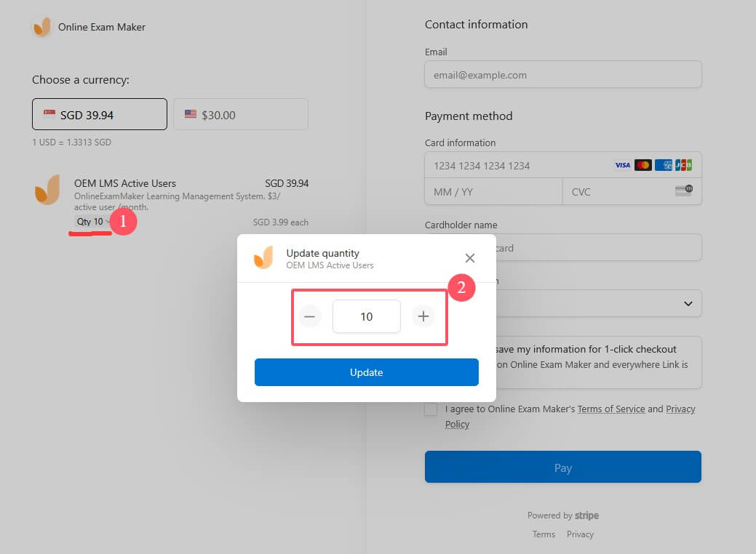Image resolution: width=756 pixels, height=554 pixels.
Task: Click the Visa card brand icon
Action: pos(623,166)
